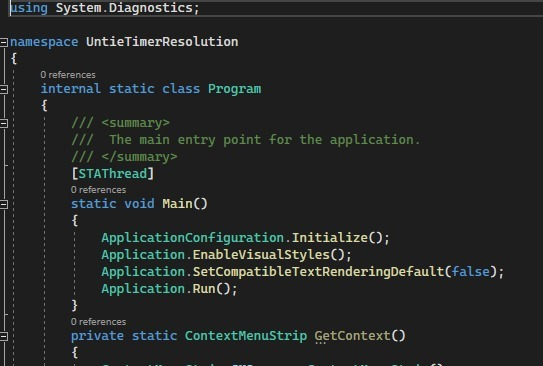The width and height of the screenshot is (543, 366).
Task: Open references link above class Program
Action: click(68, 75)
